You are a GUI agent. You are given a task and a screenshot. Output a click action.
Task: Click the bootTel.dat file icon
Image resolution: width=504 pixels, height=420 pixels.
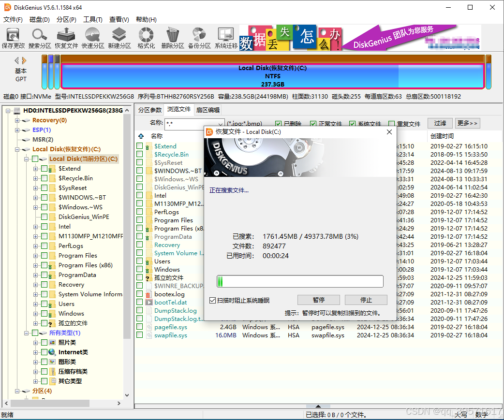pyautogui.click(x=149, y=302)
